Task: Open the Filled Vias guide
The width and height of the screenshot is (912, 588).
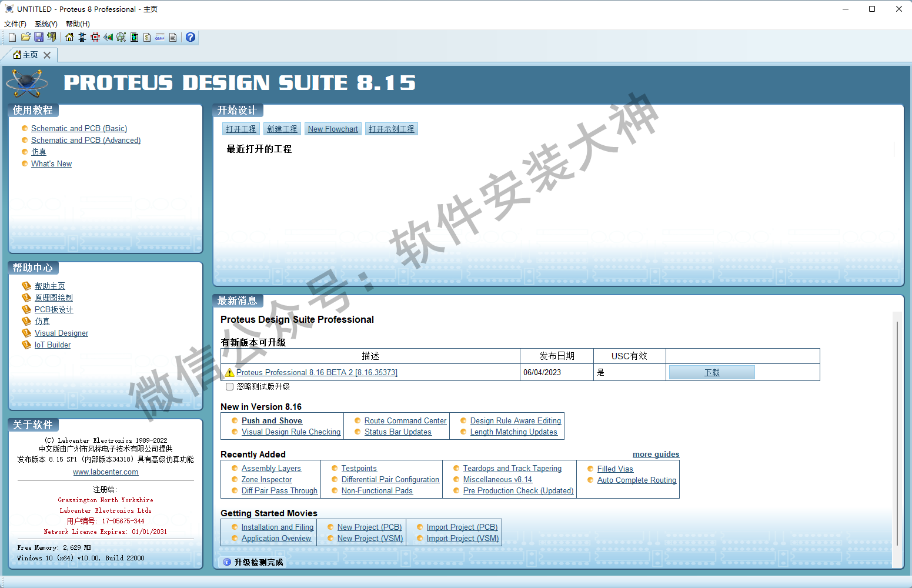Action: (x=615, y=469)
